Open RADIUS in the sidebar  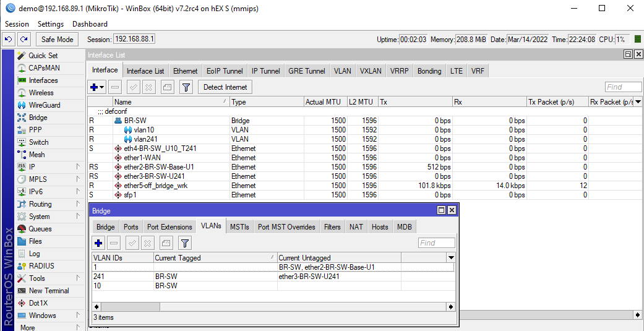[43, 266]
